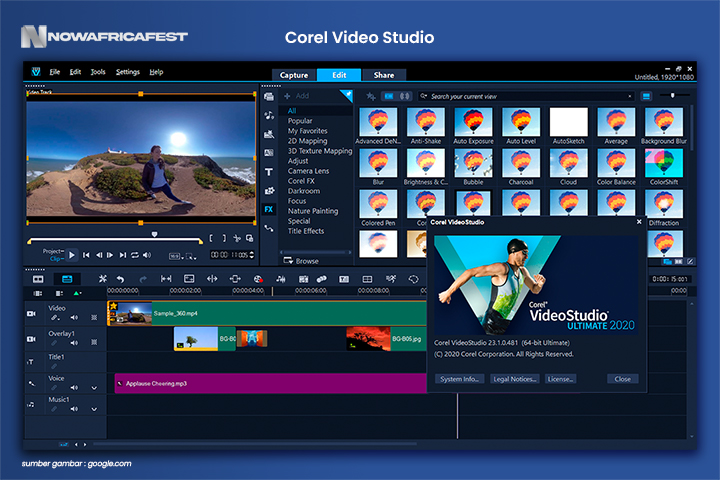This screenshot has height=480, width=720.
Task: Open the aspect ratio dropdown
Action: click(176, 256)
